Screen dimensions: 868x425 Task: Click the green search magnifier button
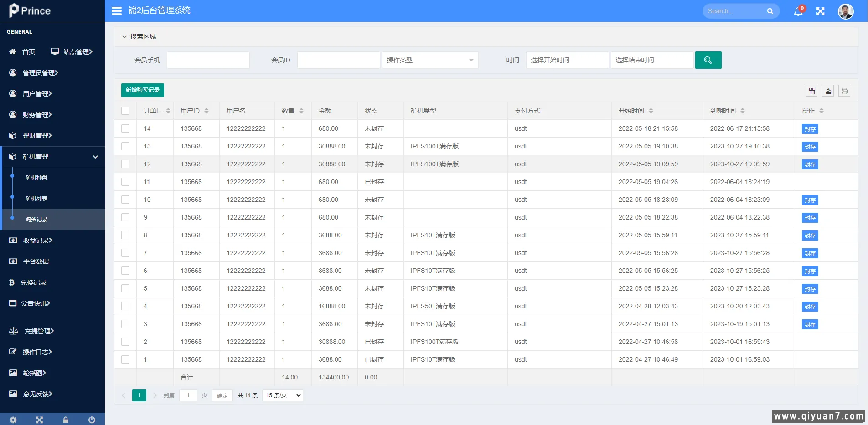708,60
